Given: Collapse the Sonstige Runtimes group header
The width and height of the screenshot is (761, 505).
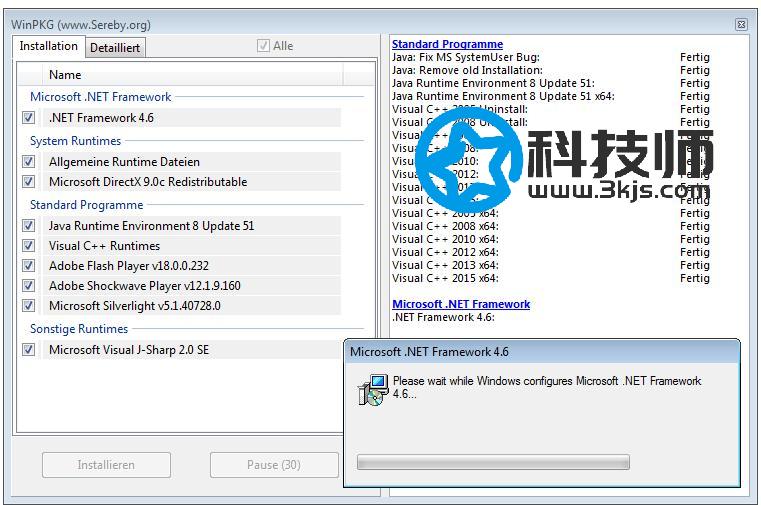Looking at the screenshot, I should pos(79,328).
